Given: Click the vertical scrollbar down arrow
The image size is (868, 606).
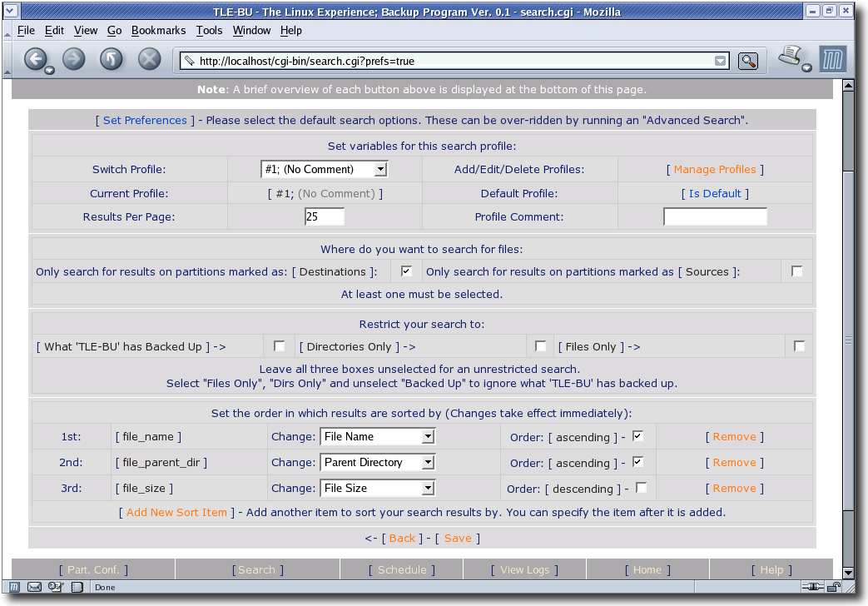Looking at the screenshot, I should pos(848,573).
